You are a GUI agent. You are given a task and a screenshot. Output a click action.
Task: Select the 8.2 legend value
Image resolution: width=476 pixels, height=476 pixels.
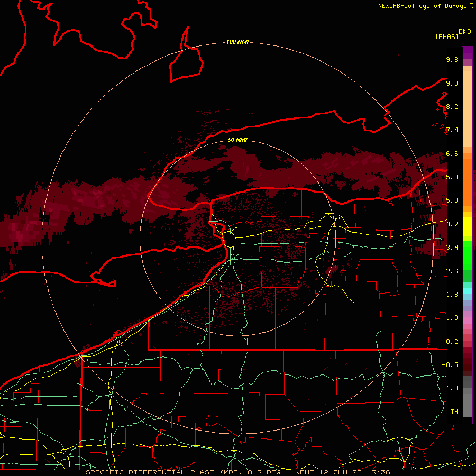coord(452,106)
